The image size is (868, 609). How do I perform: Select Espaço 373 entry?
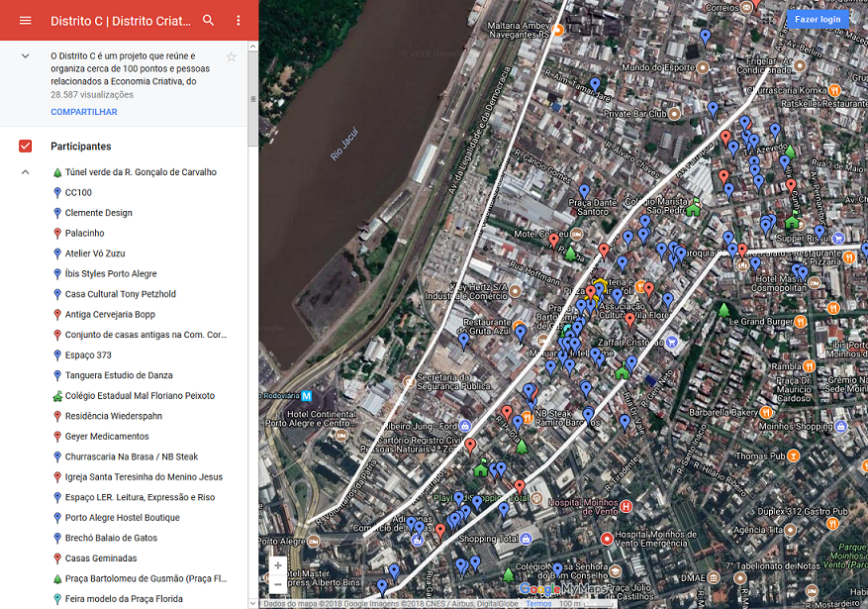coord(88,355)
